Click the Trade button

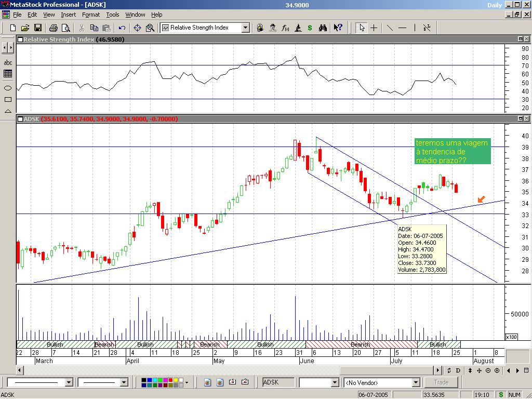tap(441, 382)
